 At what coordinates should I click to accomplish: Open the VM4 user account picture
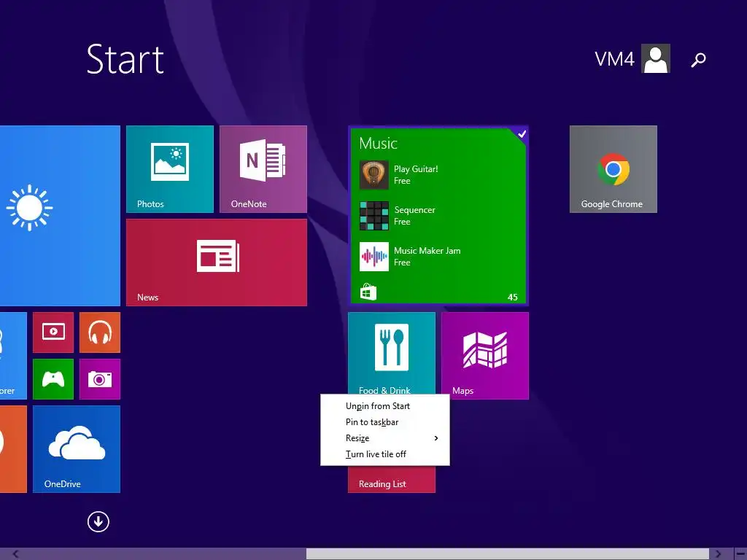click(x=656, y=58)
